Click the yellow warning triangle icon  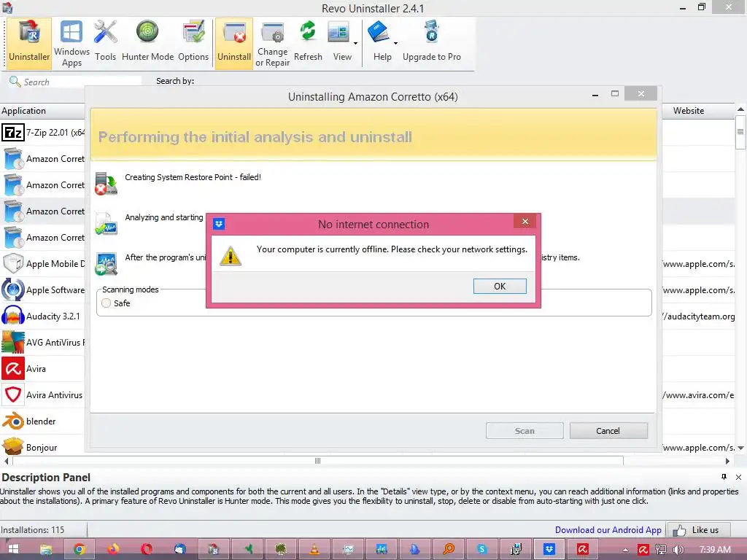(231, 256)
